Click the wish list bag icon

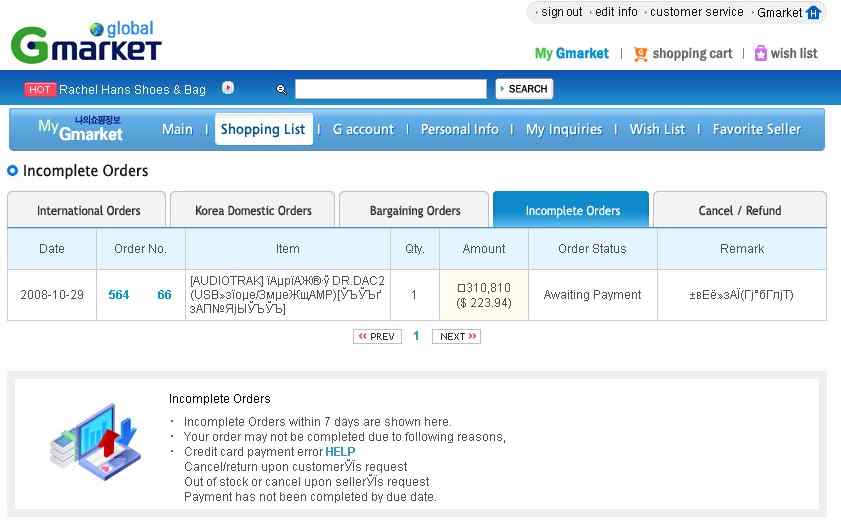(761, 53)
